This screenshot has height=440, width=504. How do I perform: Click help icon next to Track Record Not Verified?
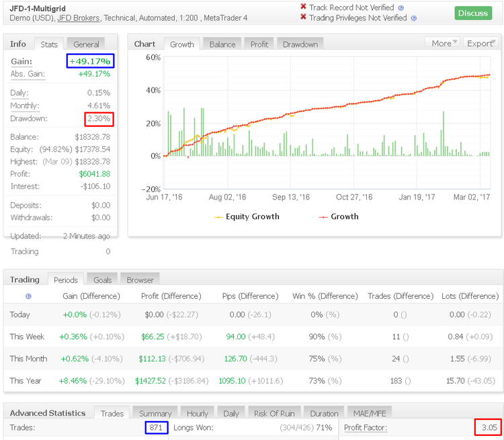pos(401,8)
